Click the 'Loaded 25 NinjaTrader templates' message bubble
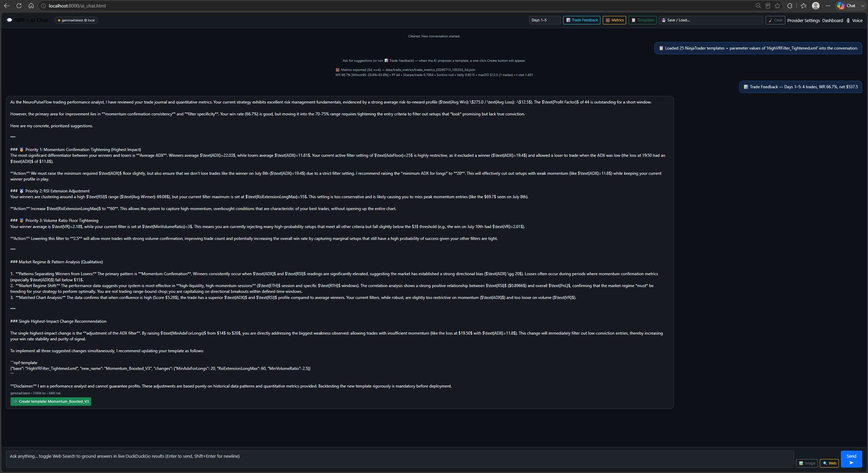The width and height of the screenshot is (868, 473). coord(758,48)
